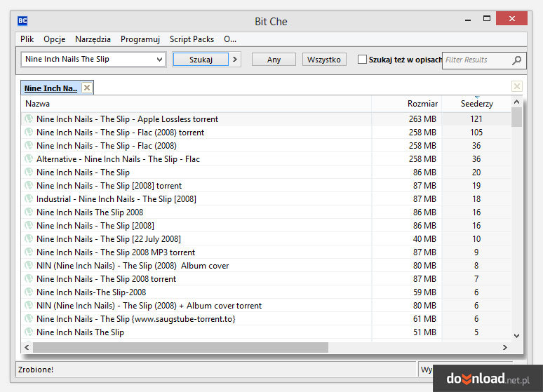Click the icon next to the saugstube-torrent.to row
543x392 pixels.
(29, 319)
